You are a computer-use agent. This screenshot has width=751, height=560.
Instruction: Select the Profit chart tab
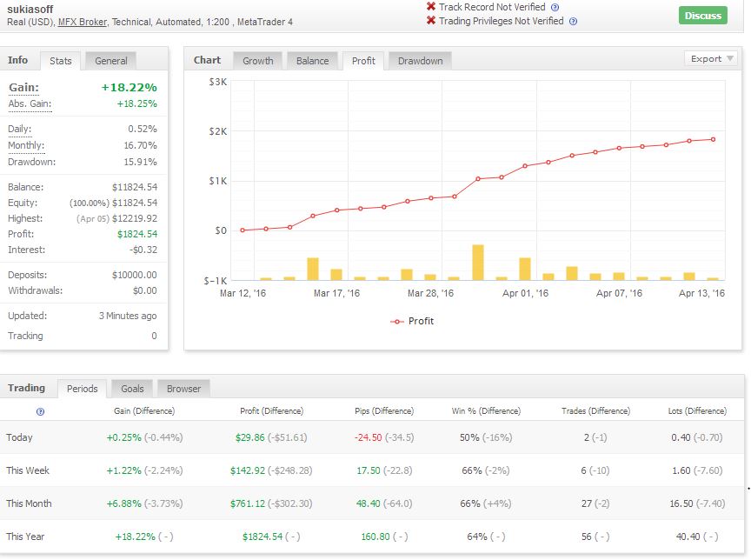(x=363, y=61)
